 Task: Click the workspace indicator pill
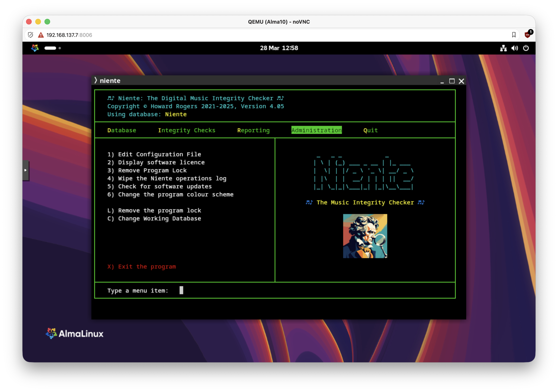[x=50, y=48]
